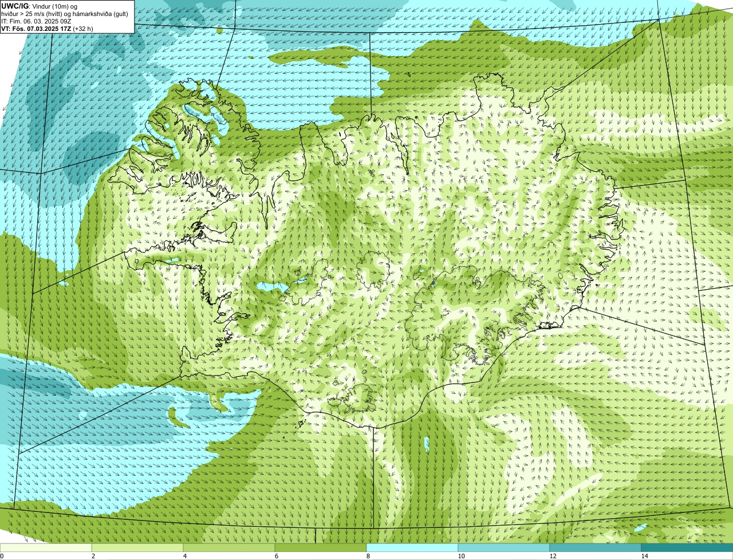
Task: Click the legend label "2"
Action: click(x=93, y=556)
